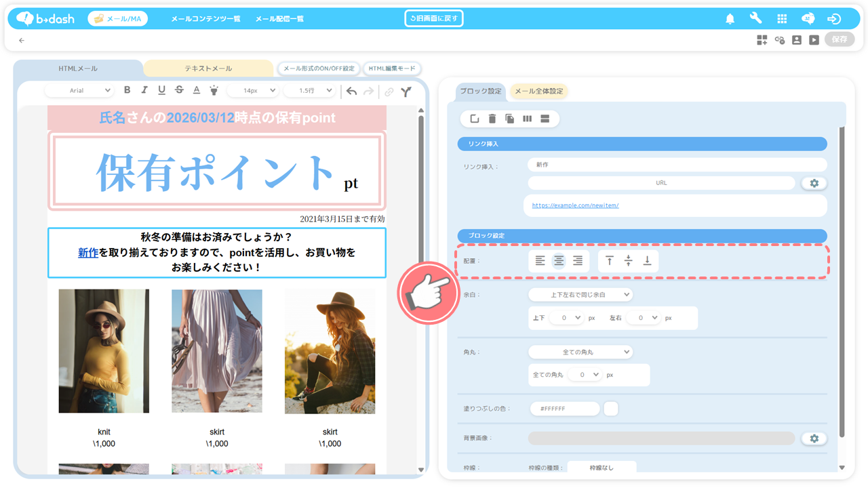The image size is (868, 488).
Task: Switch to the メール全体設定 tab
Action: coord(538,91)
